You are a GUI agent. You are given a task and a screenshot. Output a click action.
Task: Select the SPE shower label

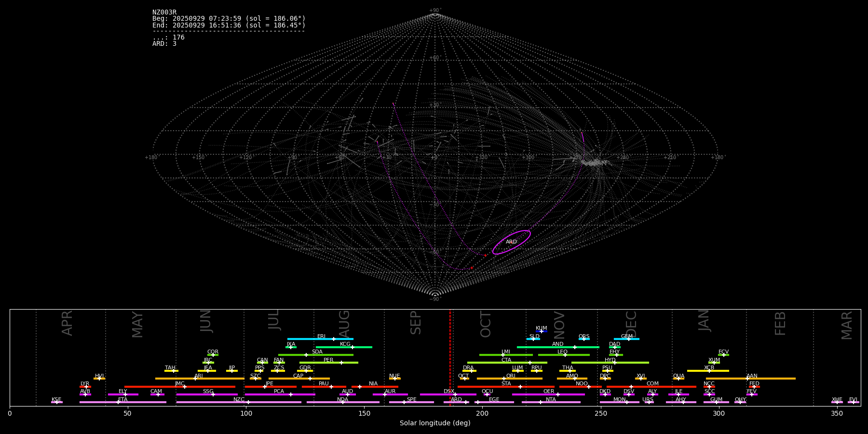tap(411, 400)
